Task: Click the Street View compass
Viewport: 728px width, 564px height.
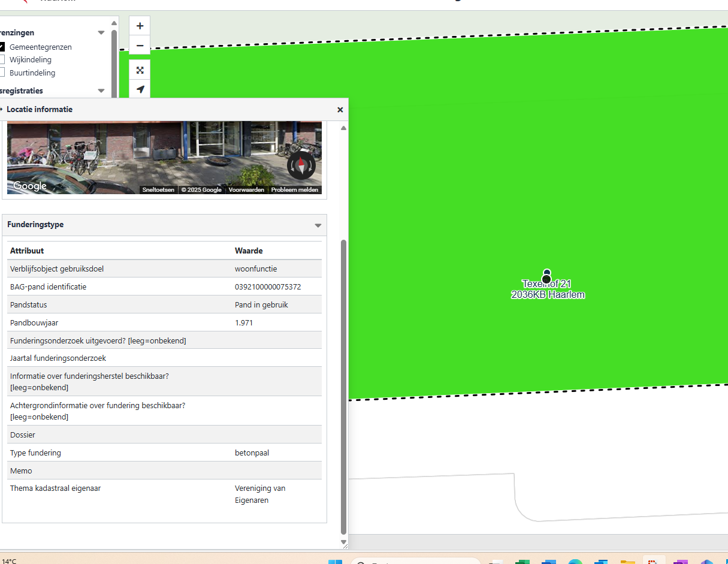Action: 301,165
